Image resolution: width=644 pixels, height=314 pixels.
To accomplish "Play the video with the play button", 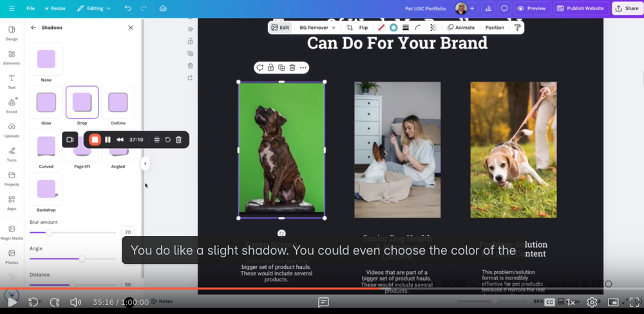I will coord(12,302).
